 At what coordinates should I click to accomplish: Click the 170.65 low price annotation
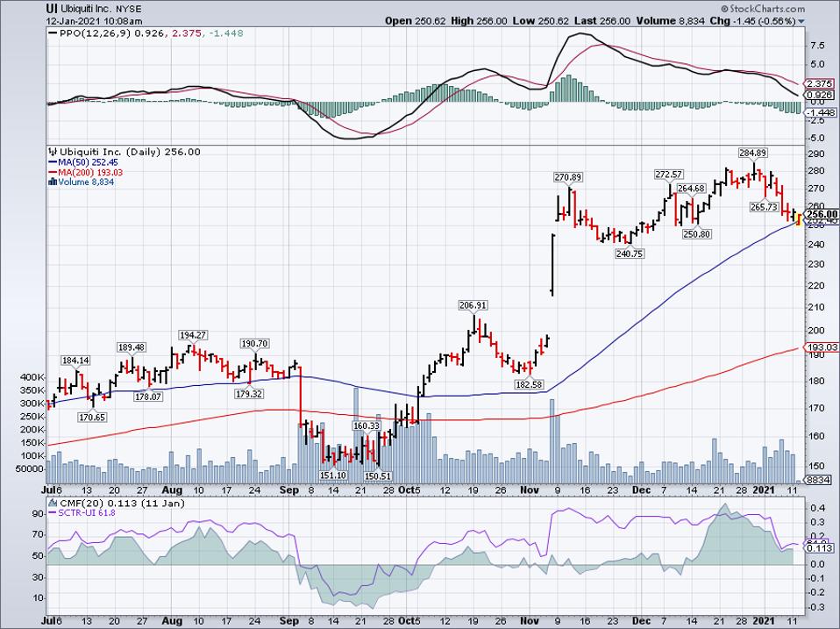point(91,417)
